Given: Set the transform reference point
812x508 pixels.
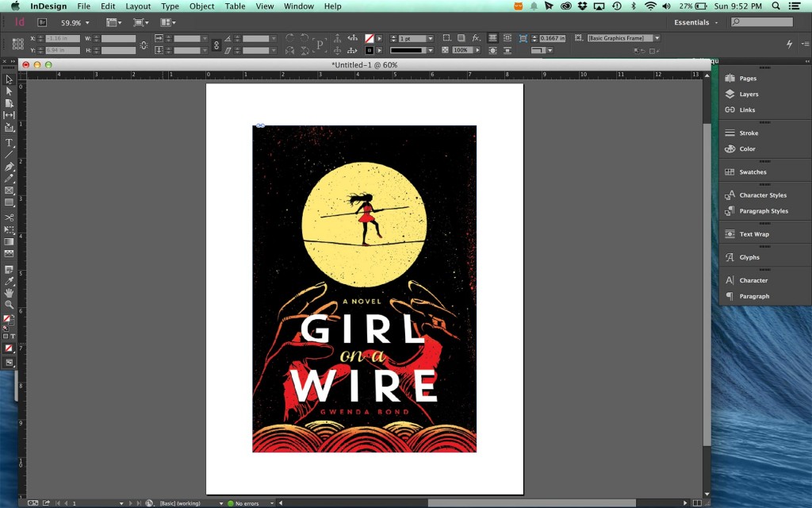Looking at the screenshot, I should tap(17, 44).
